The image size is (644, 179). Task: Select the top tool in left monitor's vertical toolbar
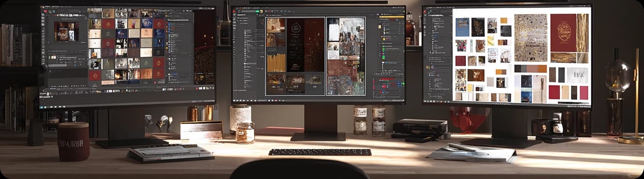click(43, 15)
